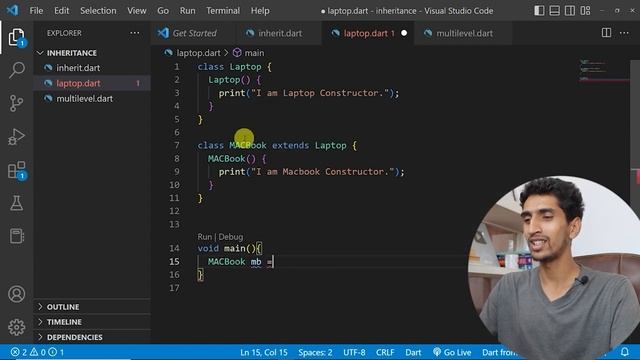Image resolution: width=640 pixels, height=360 pixels.
Task: Click the Ln 15, Col 15 status item
Action: pos(264,352)
